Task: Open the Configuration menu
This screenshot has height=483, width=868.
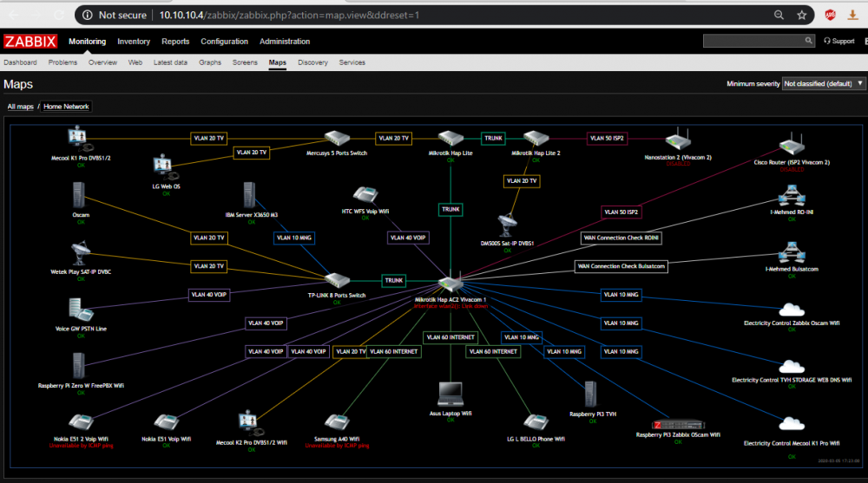Action: click(224, 42)
